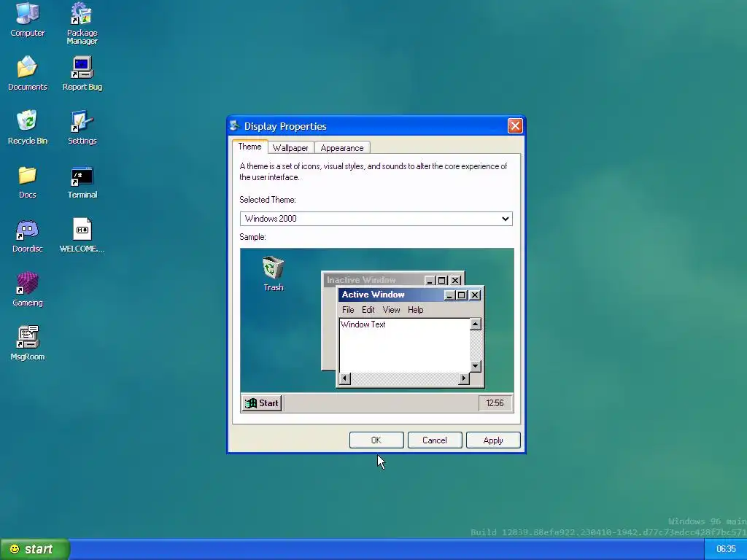The height and width of the screenshot is (560, 747).
Task: Click the Window Text area in sample
Action: (x=404, y=346)
